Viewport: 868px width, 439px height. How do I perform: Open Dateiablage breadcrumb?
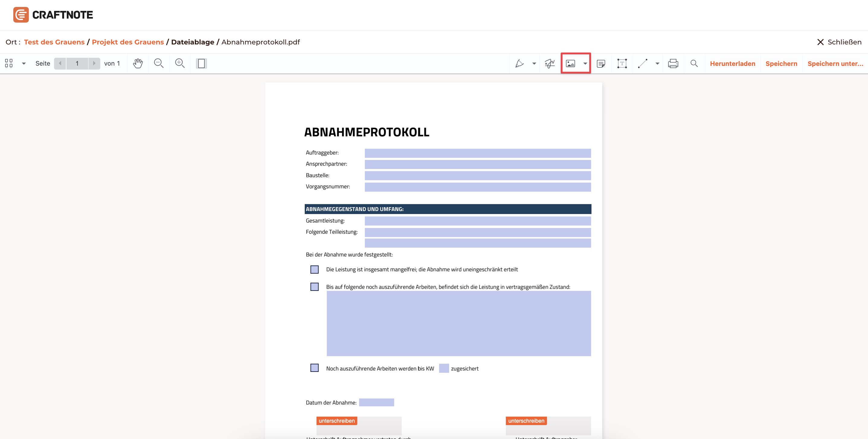(193, 42)
